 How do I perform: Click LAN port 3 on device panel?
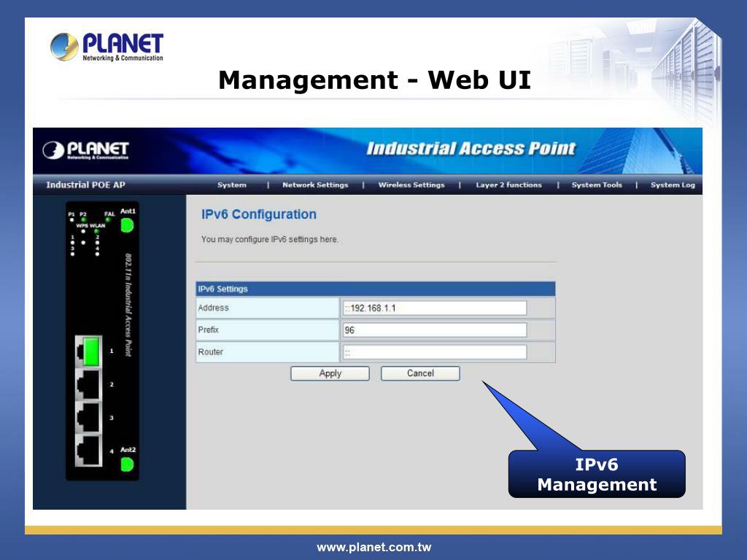click(88, 418)
